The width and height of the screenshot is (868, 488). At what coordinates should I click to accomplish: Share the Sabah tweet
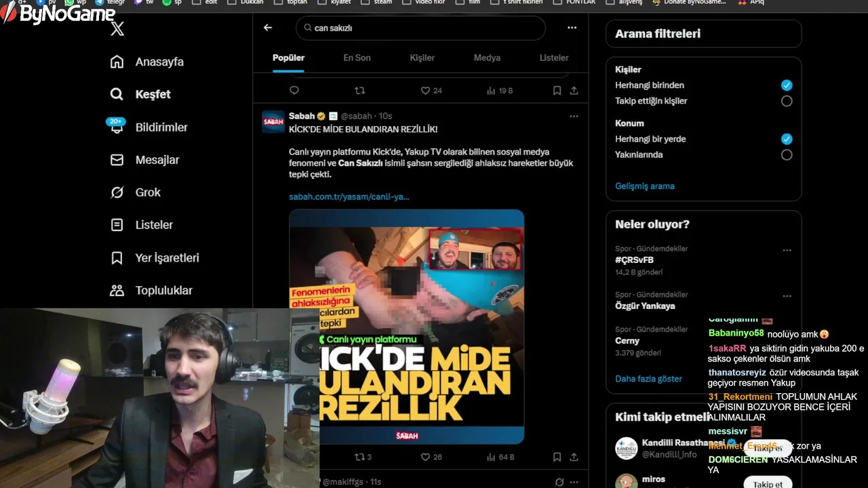coord(574,457)
